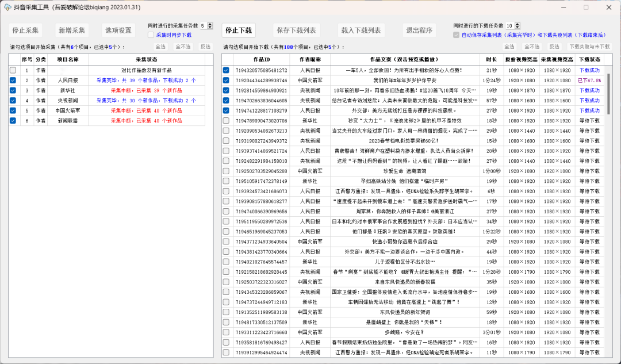This screenshot has width=621, height=364.
Task: Click the 新增采集 button
Action: click(72, 30)
